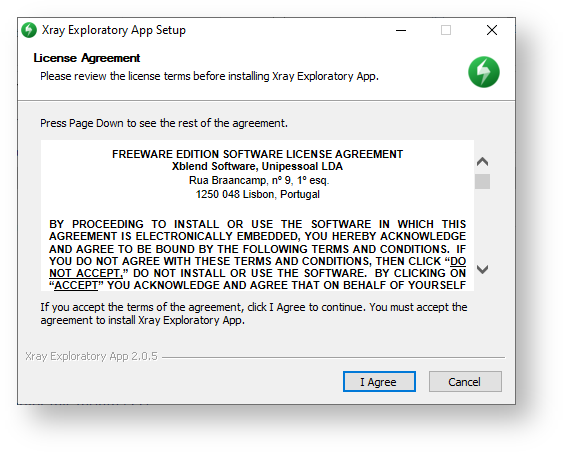Click the scroll-up arrow in the license box

(x=482, y=162)
